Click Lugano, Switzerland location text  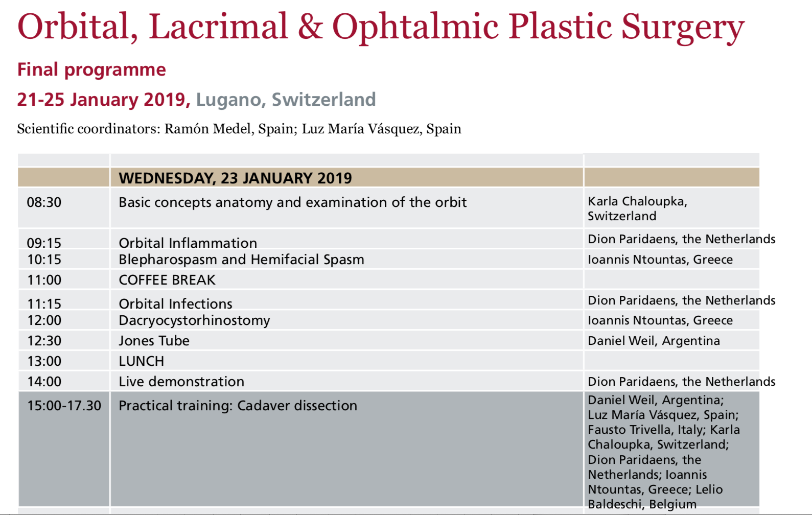[286, 99]
